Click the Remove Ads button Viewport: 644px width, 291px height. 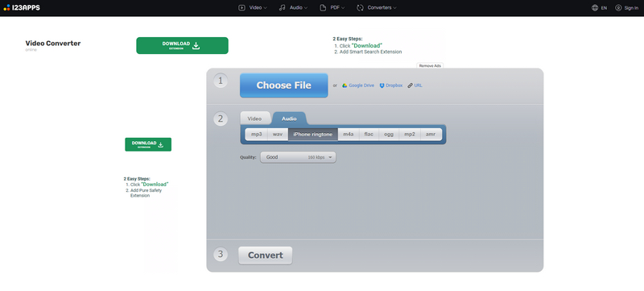pos(430,66)
